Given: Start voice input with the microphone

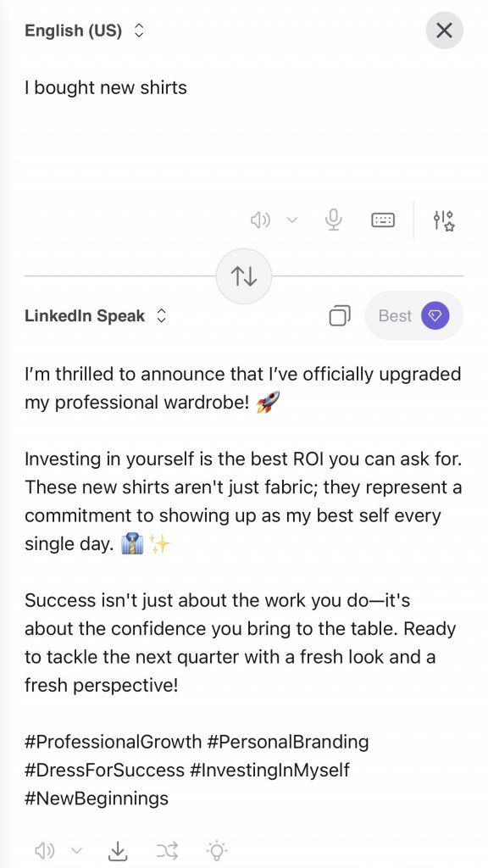Looking at the screenshot, I should [331, 220].
